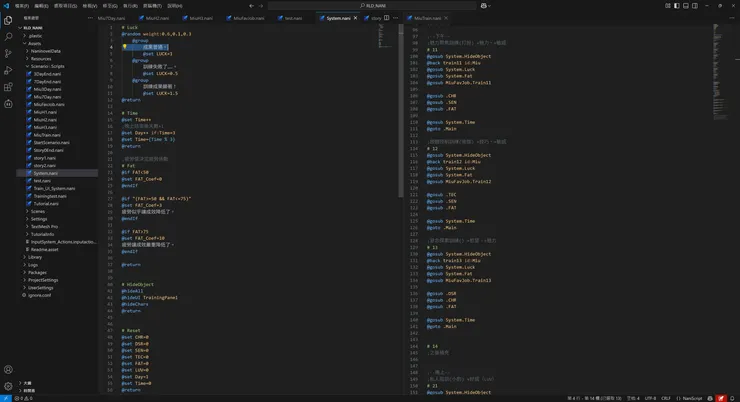Toggle secondary sidebar layout button
Image resolution: width=740 pixels, height=402 pixels.
[x=695, y=5]
